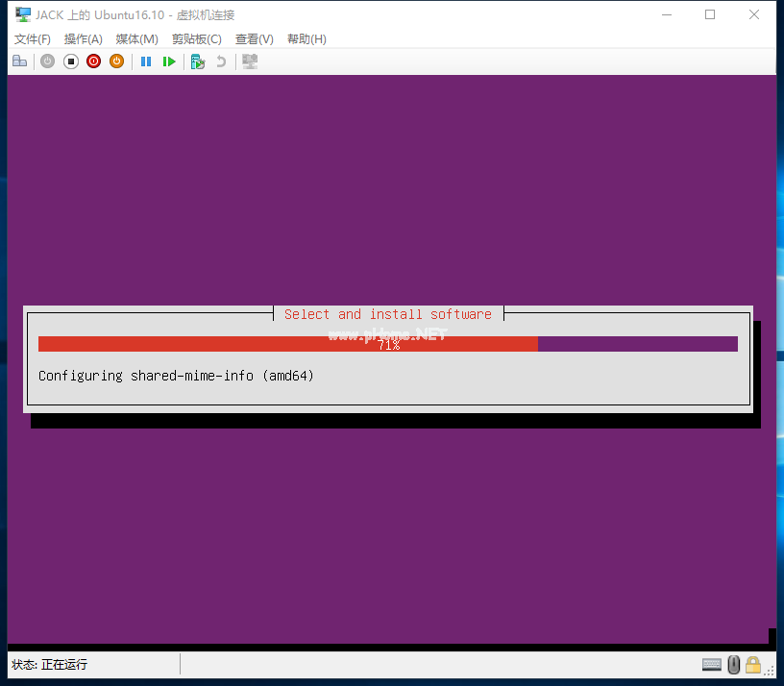Click the enhanced session monitor icon
Screen dimensions: 784x686
tap(250, 61)
